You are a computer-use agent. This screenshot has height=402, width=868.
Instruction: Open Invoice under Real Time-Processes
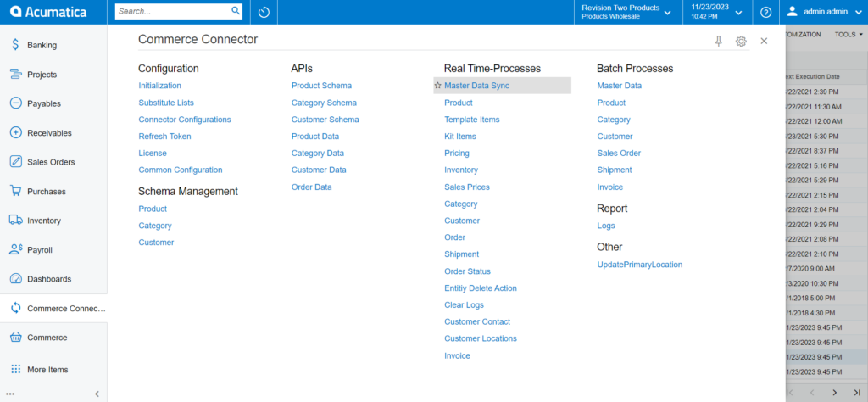[457, 355]
